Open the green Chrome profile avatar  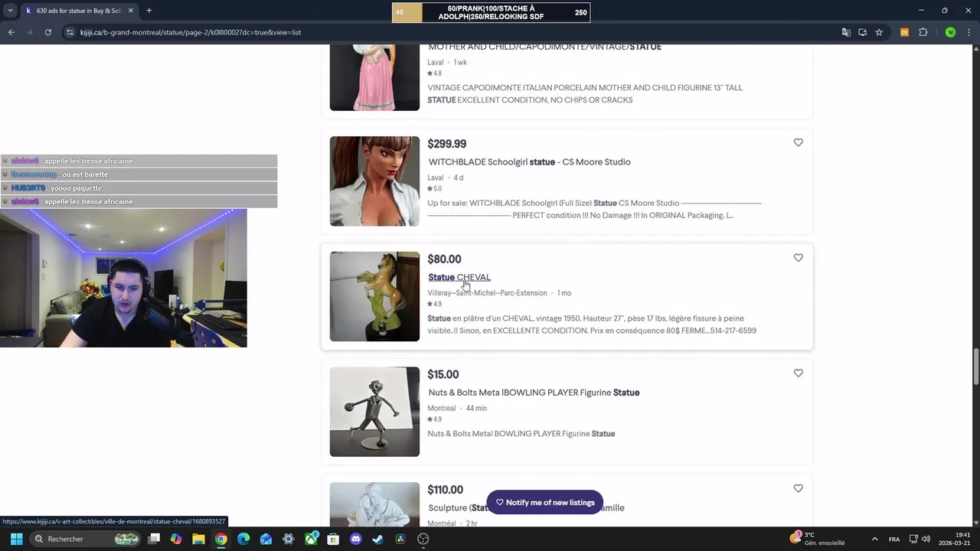[950, 32]
